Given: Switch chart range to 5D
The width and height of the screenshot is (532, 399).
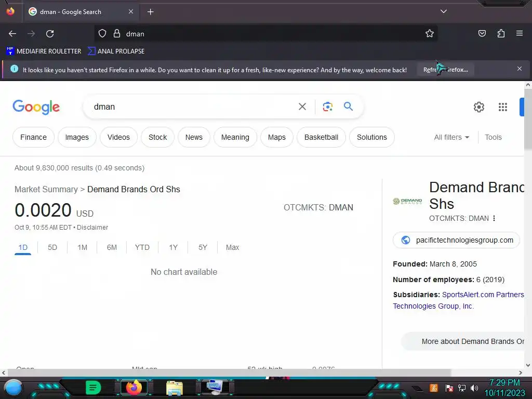Looking at the screenshot, I should point(52,247).
